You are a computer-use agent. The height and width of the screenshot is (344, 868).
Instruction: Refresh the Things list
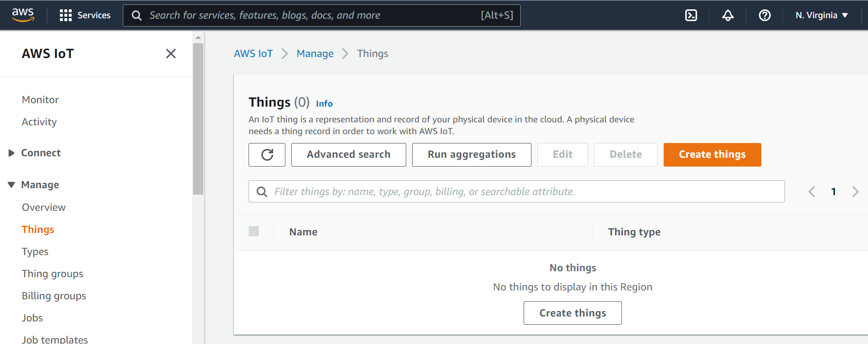pos(267,155)
